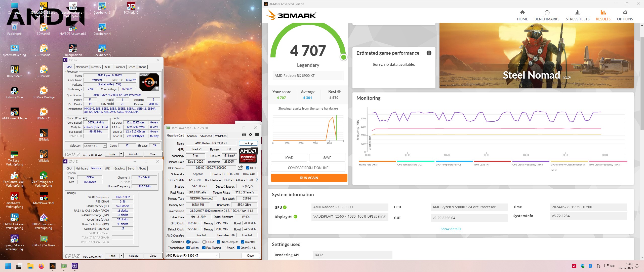Click BIOS export share icon in GPU-Z

tap(240, 168)
